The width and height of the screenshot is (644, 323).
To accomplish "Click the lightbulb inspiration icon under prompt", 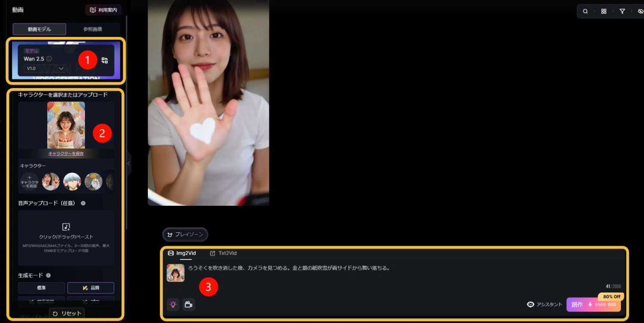I will 173,305.
